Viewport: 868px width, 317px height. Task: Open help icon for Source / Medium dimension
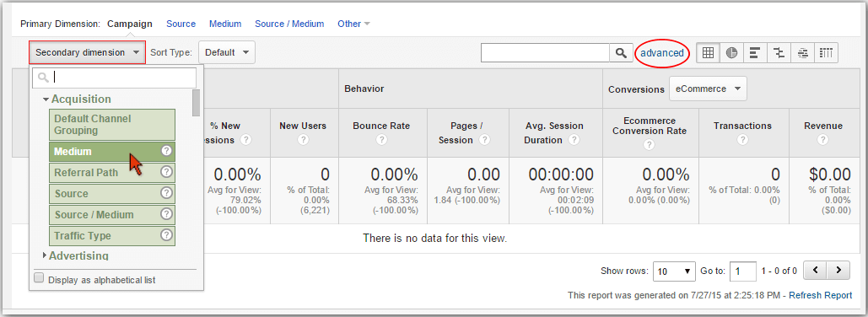(x=166, y=214)
